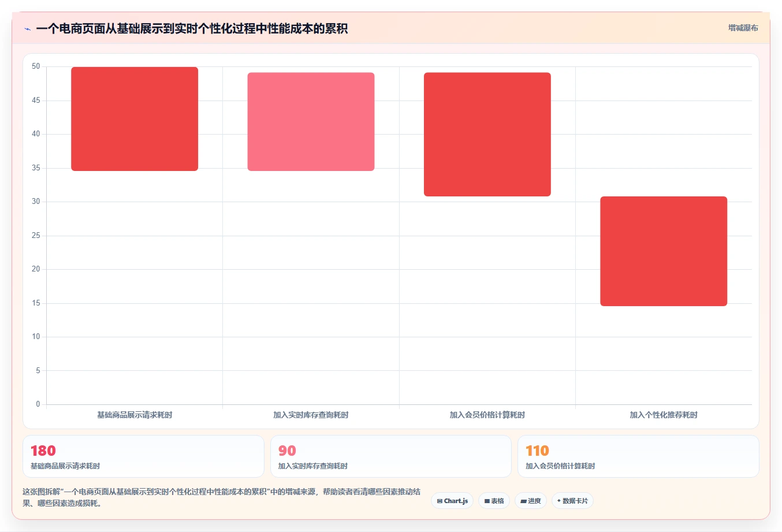Click the bar for 加入个性化推荐耗时
This screenshot has width=782, height=532.
click(664, 251)
